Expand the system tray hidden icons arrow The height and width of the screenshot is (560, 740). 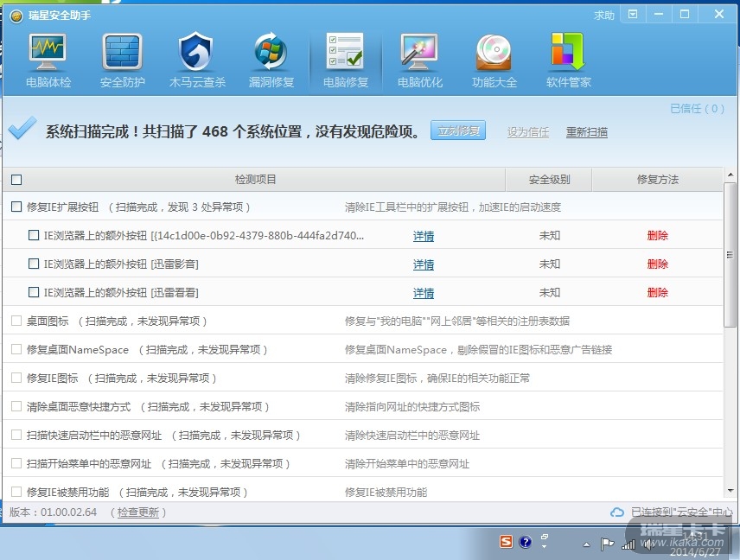tap(586, 544)
